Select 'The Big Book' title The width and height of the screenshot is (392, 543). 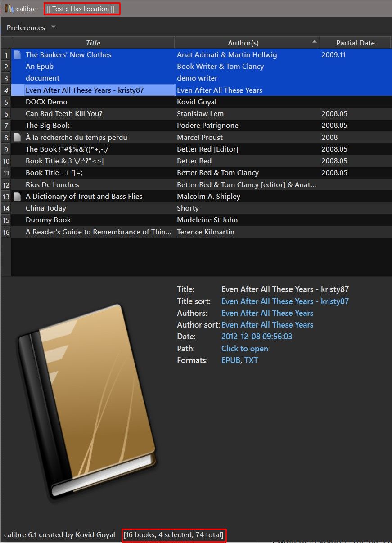click(48, 126)
